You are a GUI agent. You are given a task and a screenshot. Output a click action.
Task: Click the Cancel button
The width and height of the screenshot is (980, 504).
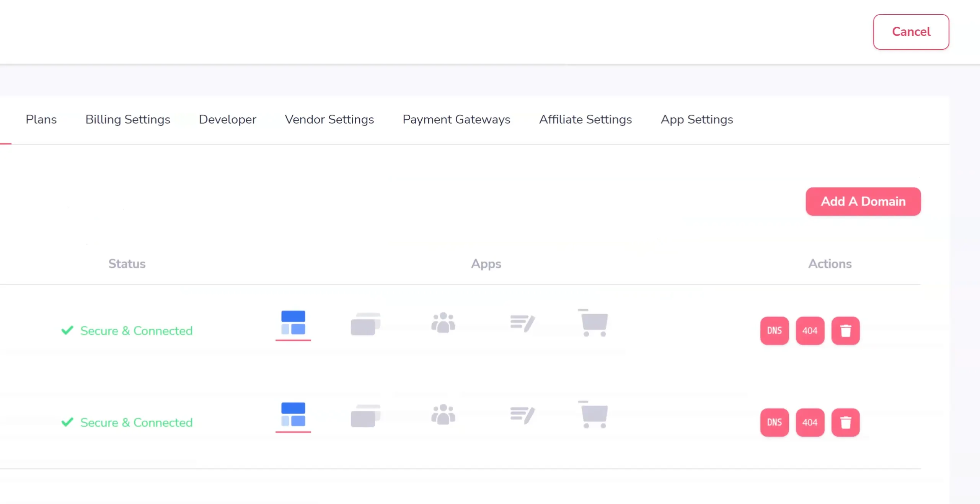[911, 32]
